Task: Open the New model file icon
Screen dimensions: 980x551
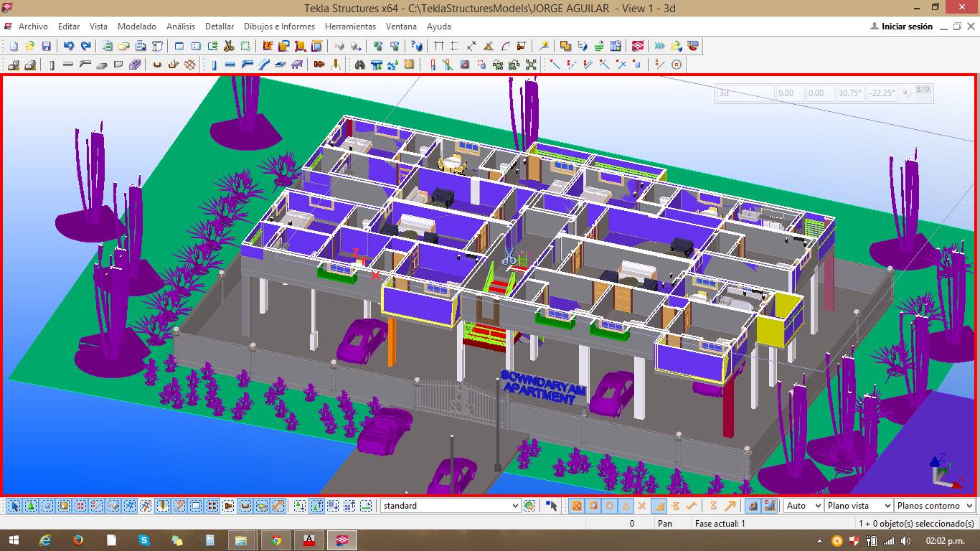Action: click(13, 46)
